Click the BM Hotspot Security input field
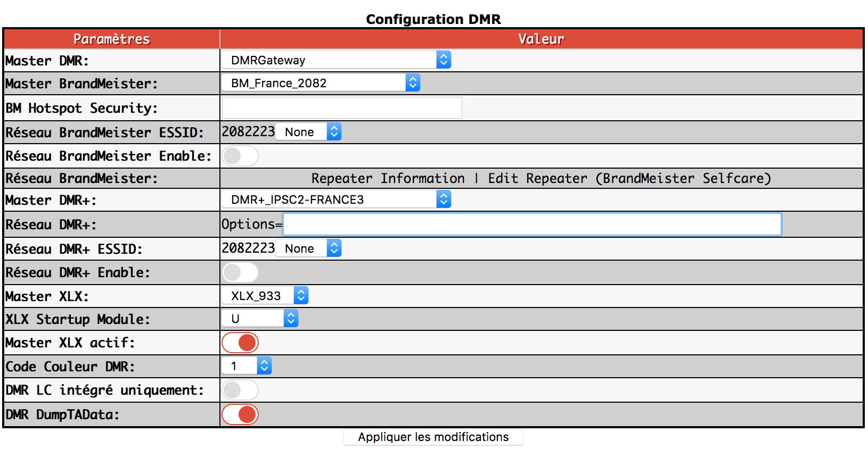The image size is (868, 449). (x=342, y=108)
